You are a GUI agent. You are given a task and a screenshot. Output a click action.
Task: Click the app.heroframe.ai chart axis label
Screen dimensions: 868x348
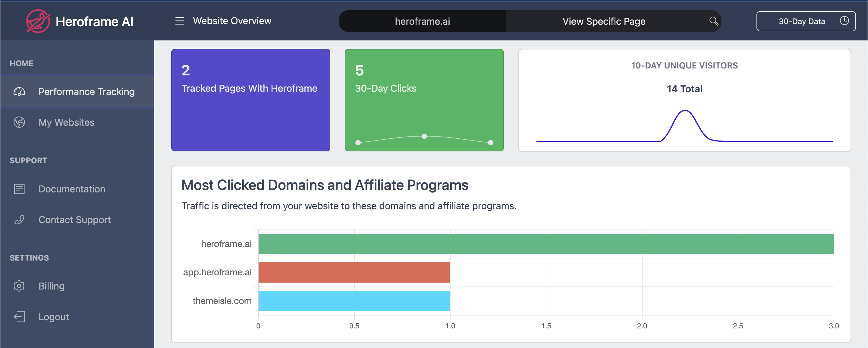tap(217, 273)
